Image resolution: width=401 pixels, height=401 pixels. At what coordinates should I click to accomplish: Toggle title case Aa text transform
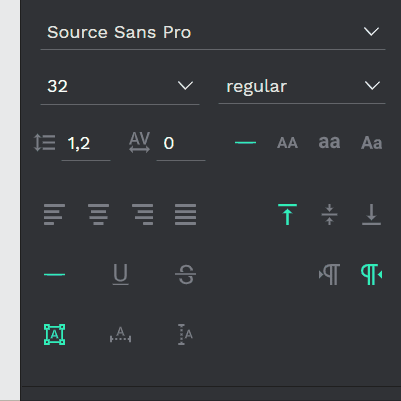point(371,143)
